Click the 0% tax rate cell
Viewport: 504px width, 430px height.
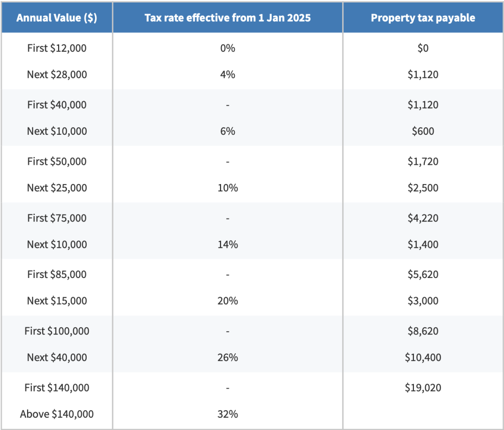click(x=227, y=48)
